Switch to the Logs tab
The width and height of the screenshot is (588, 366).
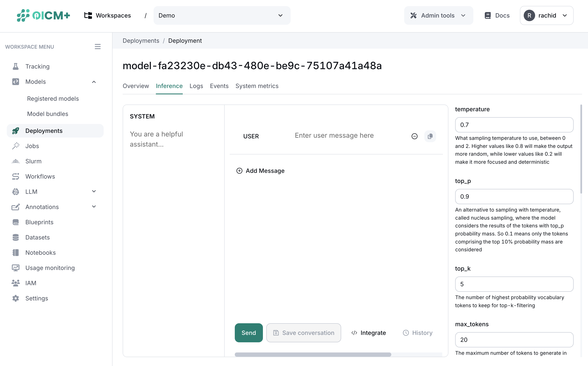[196, 86]
